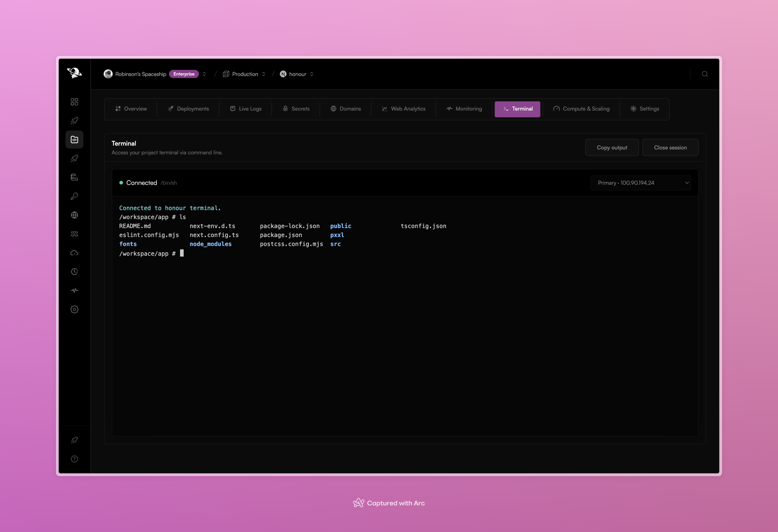Open the dashboard grid icon in sidebar
This screenshot has width=778, height=532.
(x=74, y=102)
